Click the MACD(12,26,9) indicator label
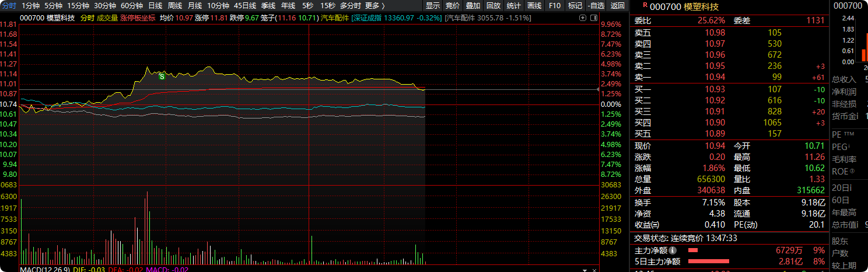Screen dimensions: 868x272 tap(45, 269)
